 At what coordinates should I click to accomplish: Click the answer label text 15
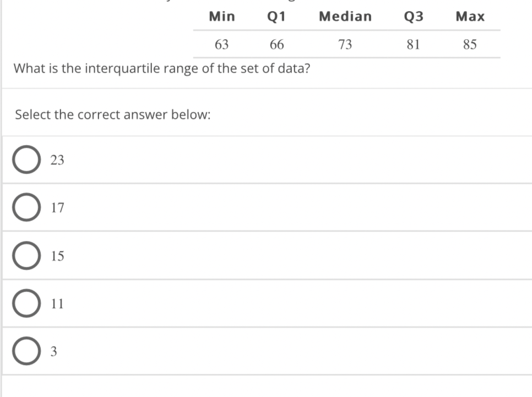pyautogui.click(x=57, y=256)
